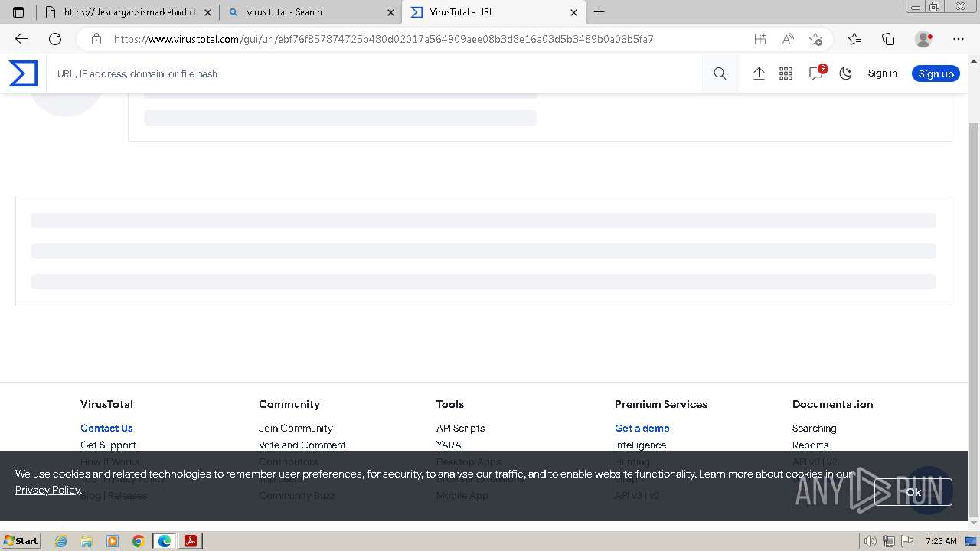Open the Searching documentation link
This screenshot has width=980, height=551.
coord(814,428)
